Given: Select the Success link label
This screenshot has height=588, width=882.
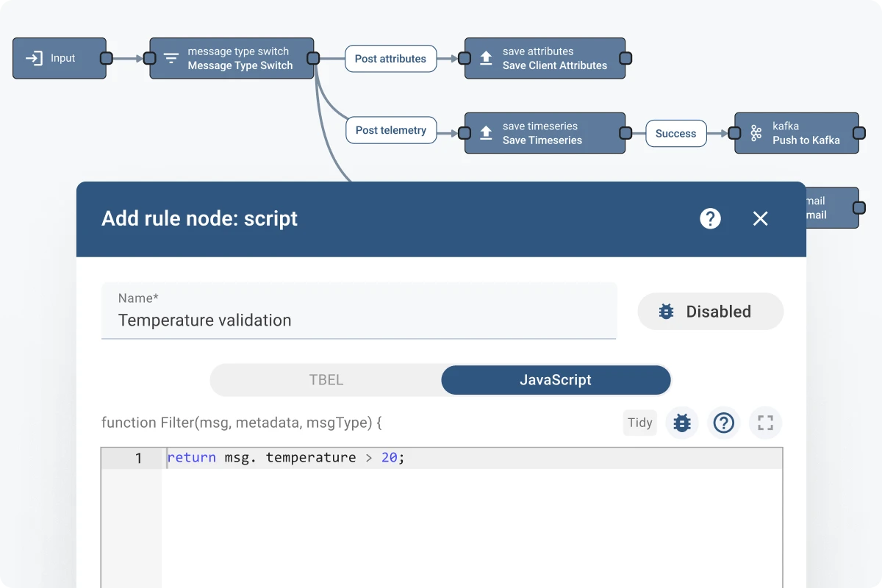Looking at the screenshot, I should (x=675, y=134).
